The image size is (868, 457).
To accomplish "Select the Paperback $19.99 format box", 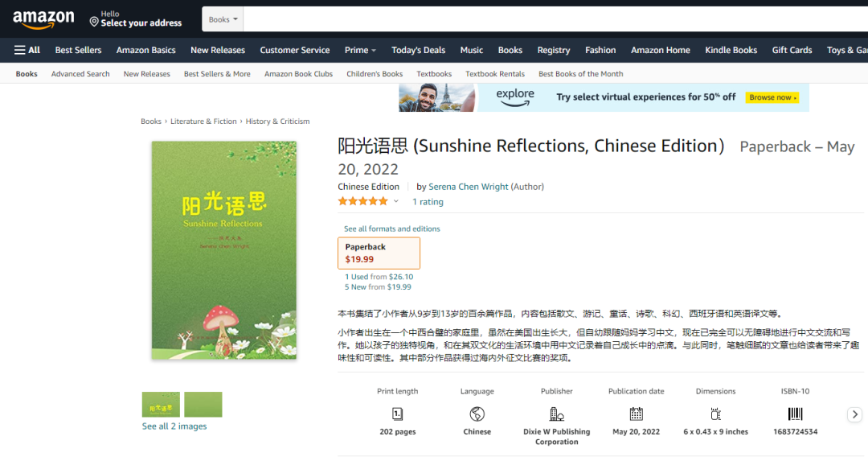I will pyautogui.click(x=379, y=253).
